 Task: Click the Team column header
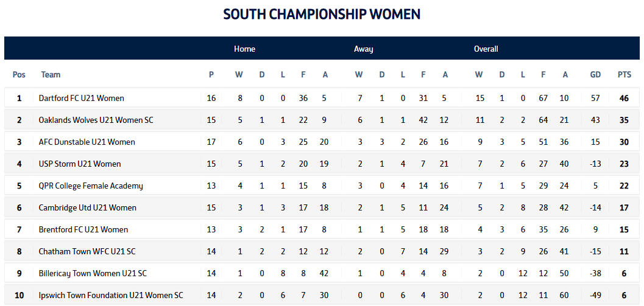[x=51, y=75]
